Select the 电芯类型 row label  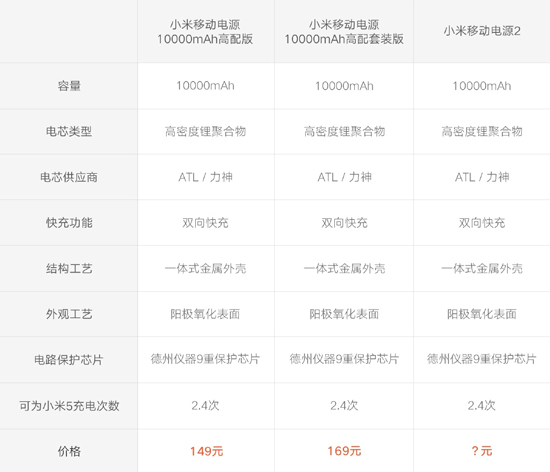(69, 132)
